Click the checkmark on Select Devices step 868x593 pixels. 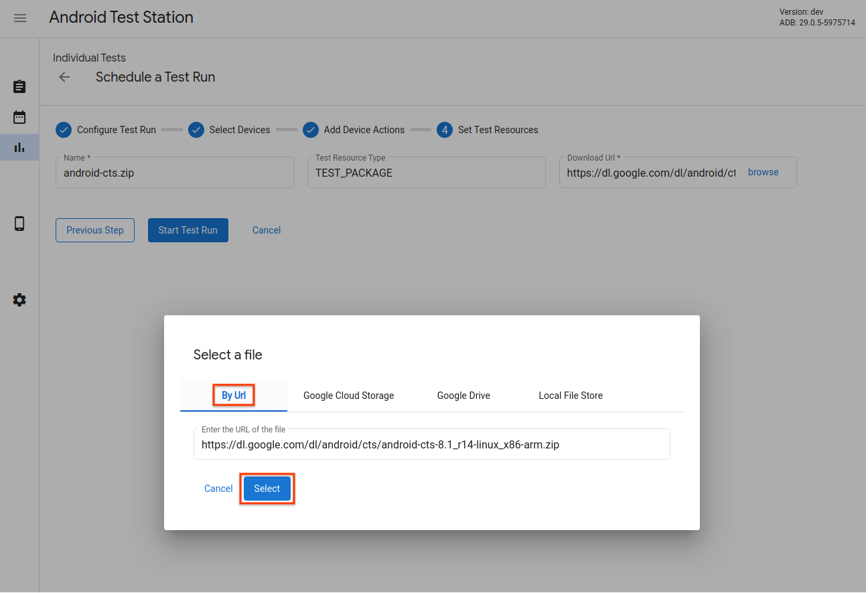click(196, 129)
